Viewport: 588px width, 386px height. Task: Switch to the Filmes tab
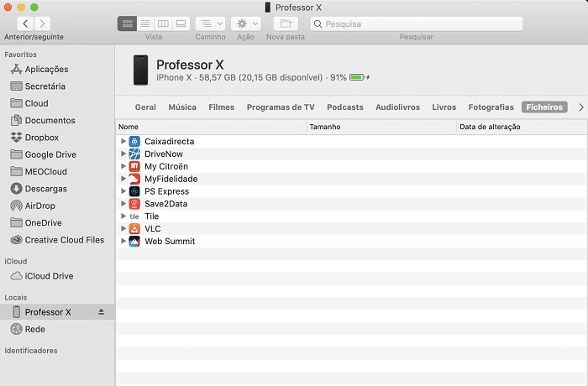coord(221,107)
